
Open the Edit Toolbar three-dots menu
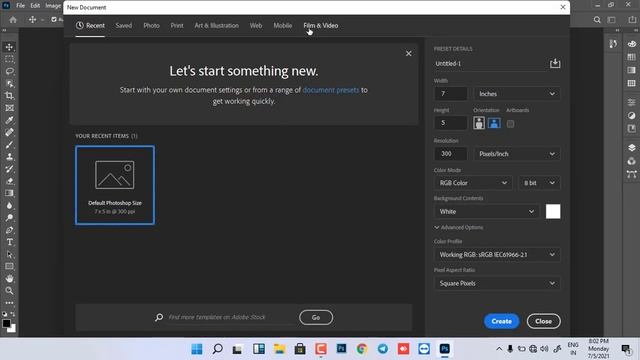coord(9,303)
